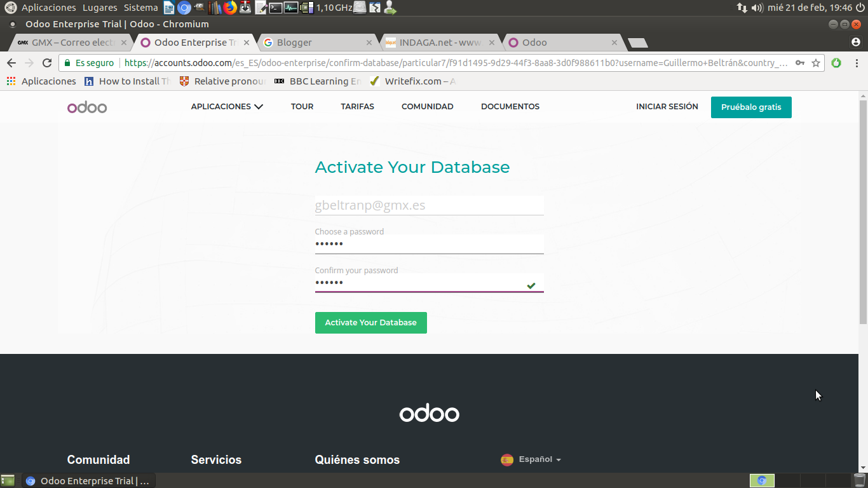Open the terminal launcher in the top panel

pyautogui.click(x=275, y=8)
